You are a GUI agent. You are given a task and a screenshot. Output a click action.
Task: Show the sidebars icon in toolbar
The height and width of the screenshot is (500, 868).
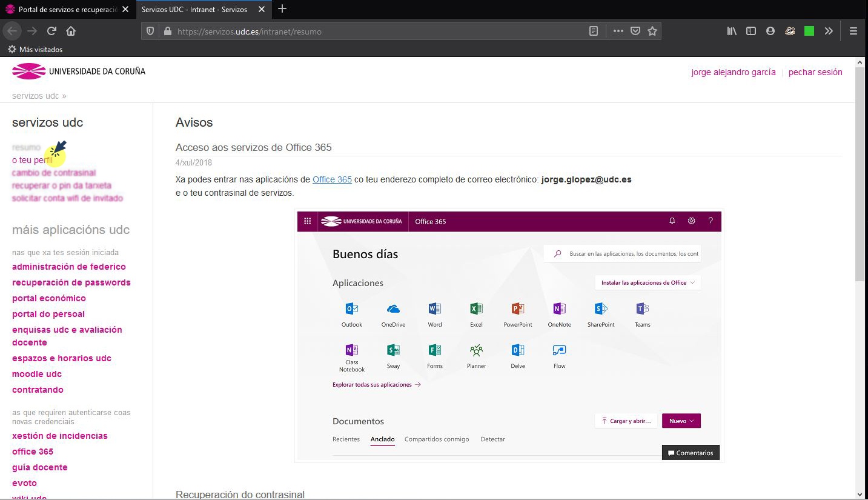click(751, 31)
